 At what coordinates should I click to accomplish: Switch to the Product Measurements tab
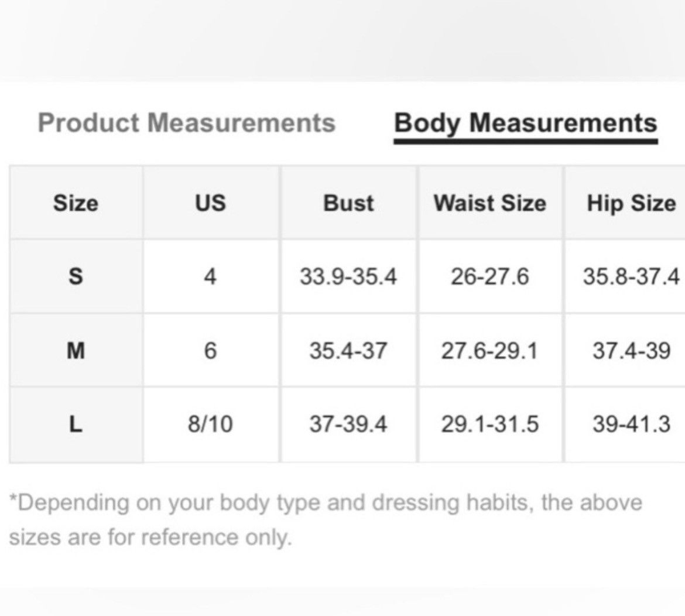tap(187, 123)
